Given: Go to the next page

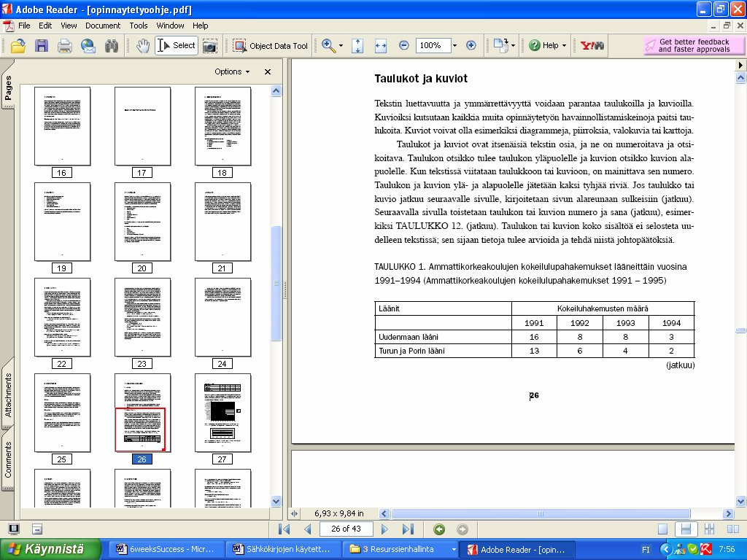Looking at the screenshot, I should (384, 529).
